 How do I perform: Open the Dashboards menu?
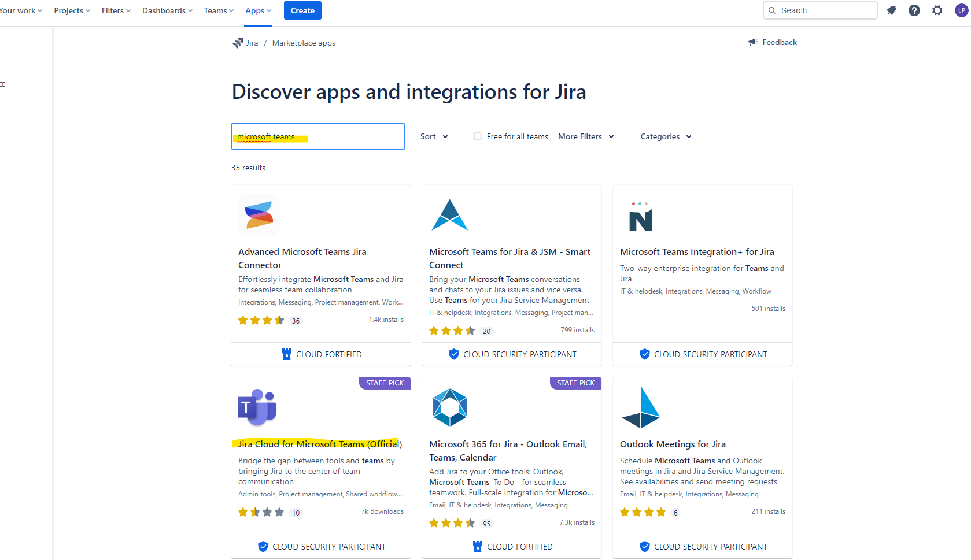(x=167, y=10)
